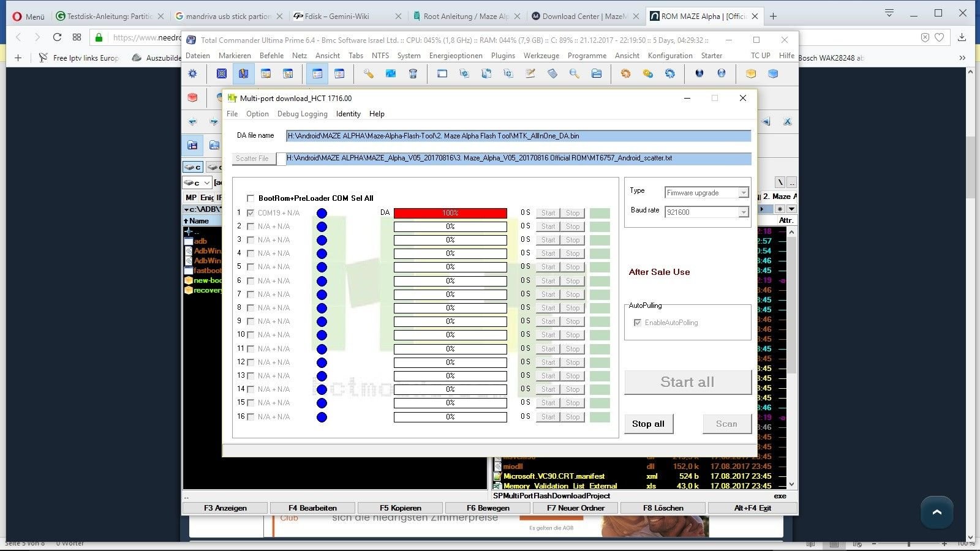Click the Start all button
Screen dimensions: 980x551
pyautogui.click(x=688, y=382)
